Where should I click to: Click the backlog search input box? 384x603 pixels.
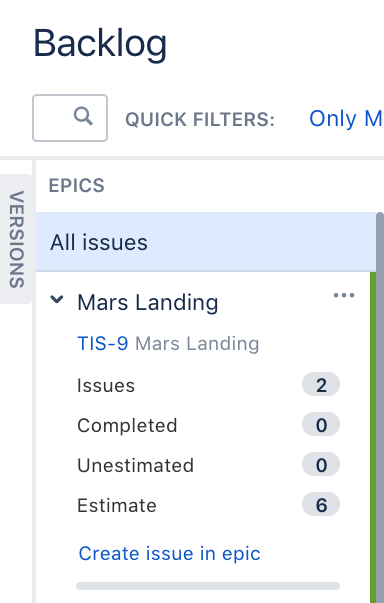(70, 118)
